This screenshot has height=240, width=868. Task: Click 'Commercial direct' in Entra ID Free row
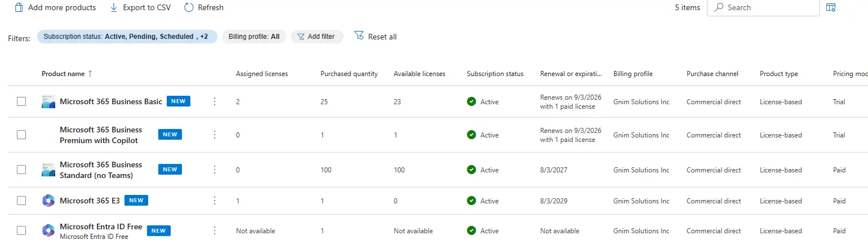(x=714, y=230)
